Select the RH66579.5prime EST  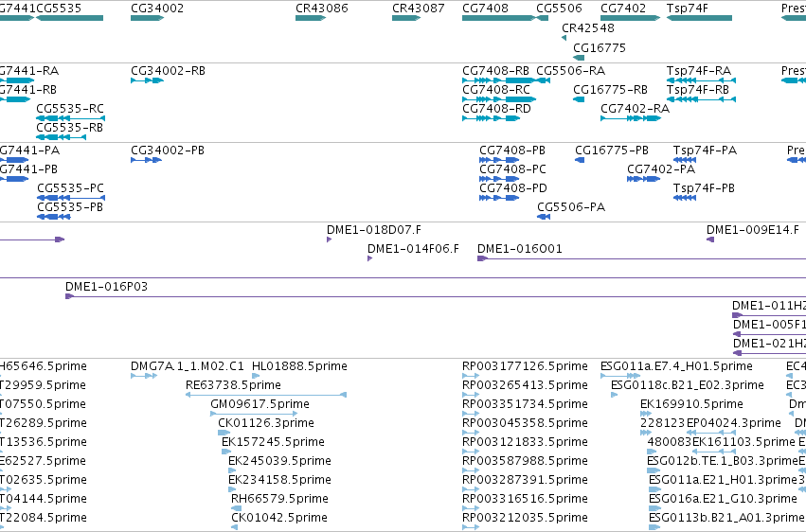pyautogui.click(x=237, y=509)
